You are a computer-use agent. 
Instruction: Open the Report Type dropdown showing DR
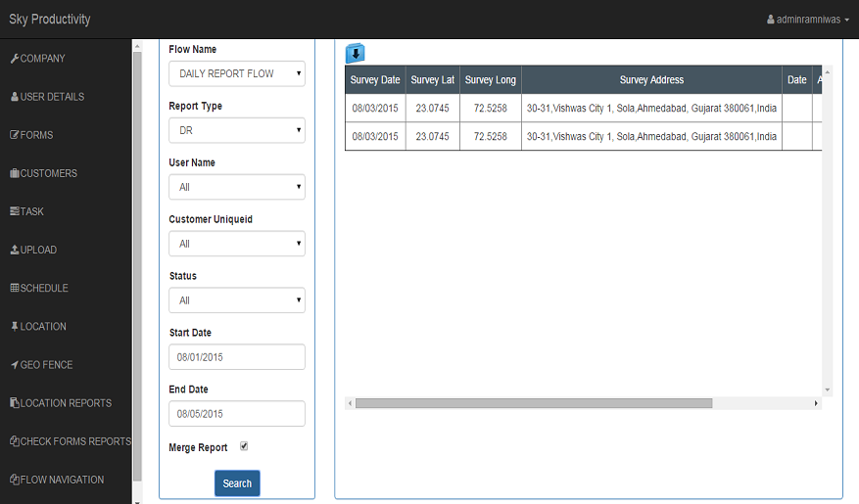(x=237, y=130)
